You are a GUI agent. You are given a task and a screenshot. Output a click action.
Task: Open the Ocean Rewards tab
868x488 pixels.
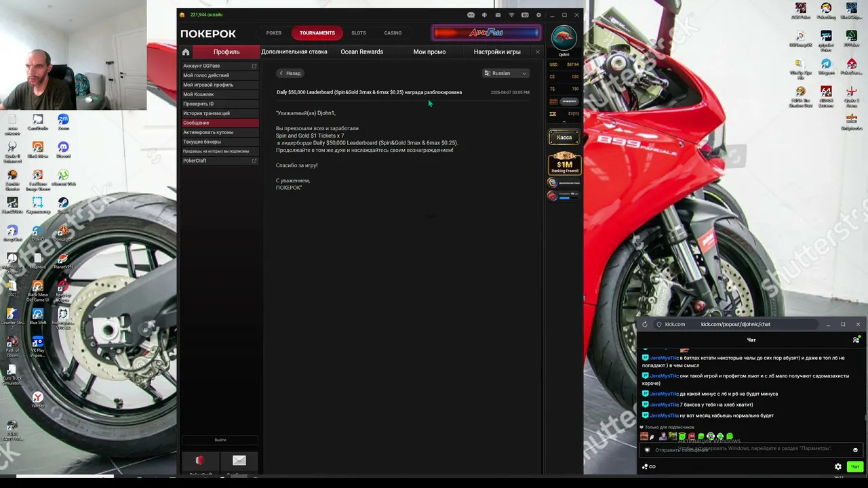click(362, 52)
